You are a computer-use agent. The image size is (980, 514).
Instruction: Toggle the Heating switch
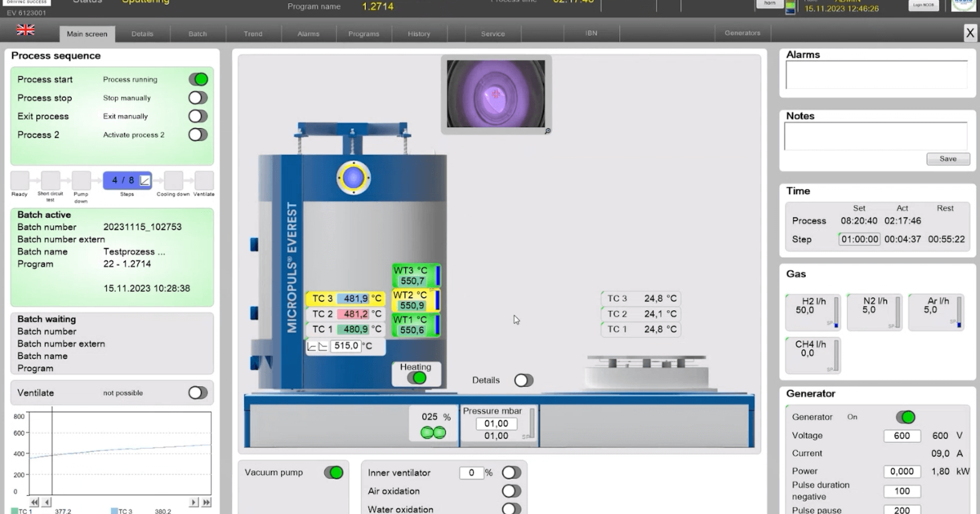point(416,378)
